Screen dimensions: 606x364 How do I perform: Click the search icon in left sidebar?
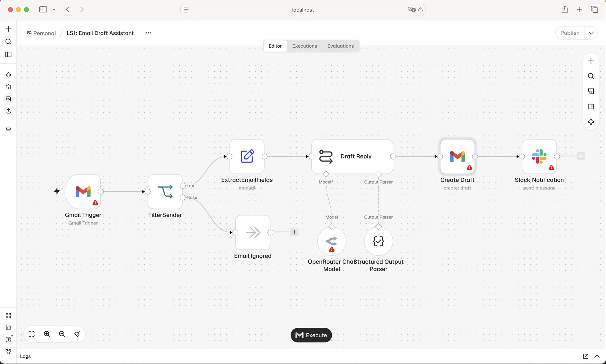tap(9, 42)
